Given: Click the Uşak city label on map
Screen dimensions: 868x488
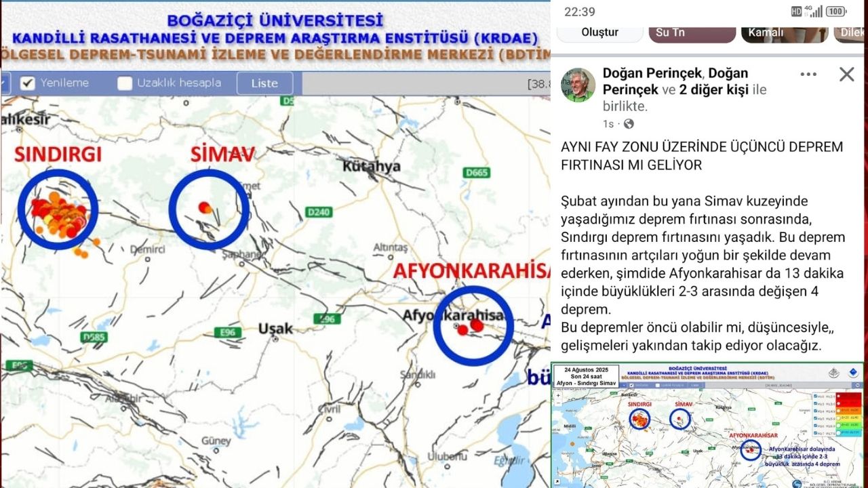Looking at the screenshot, I should click(x=275, y=329).
